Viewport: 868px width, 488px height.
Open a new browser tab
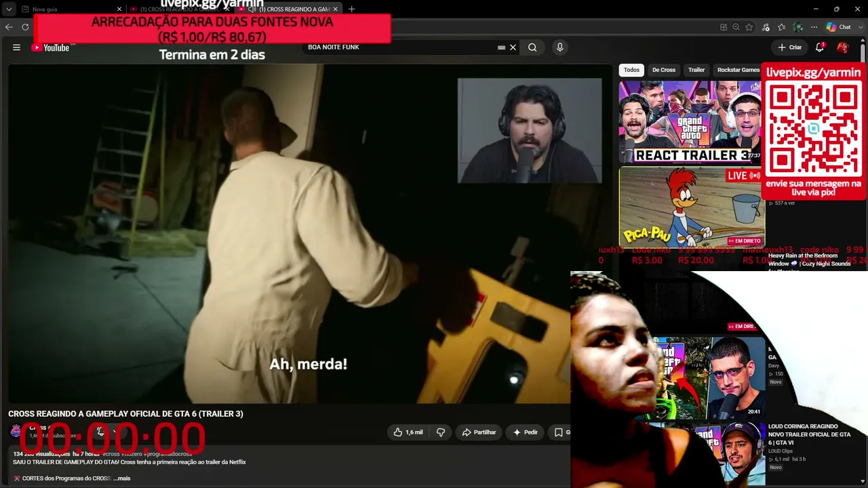click(351, 9)
